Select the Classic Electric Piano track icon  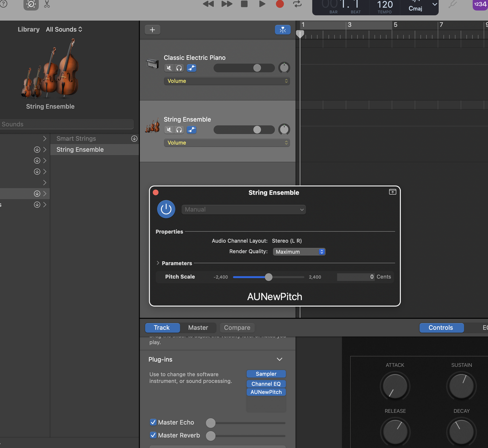pos(153,63)
